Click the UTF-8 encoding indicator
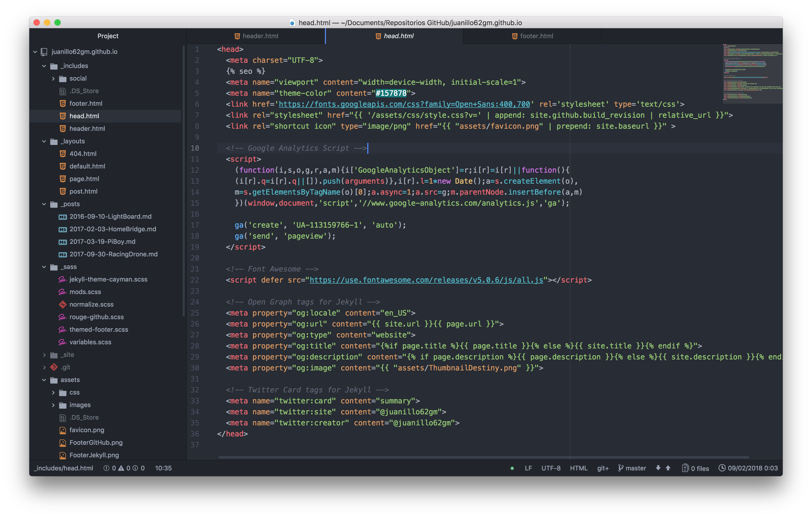Viewport: 812px width, 518px height. point(551,468)
